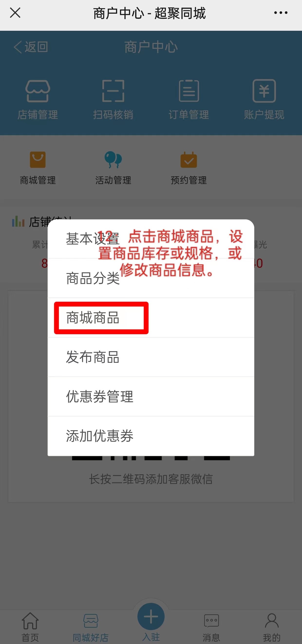This screenshot has width=302, height=644.
Task: Tap the 活动管理 balloons icon
Action: 113,160
